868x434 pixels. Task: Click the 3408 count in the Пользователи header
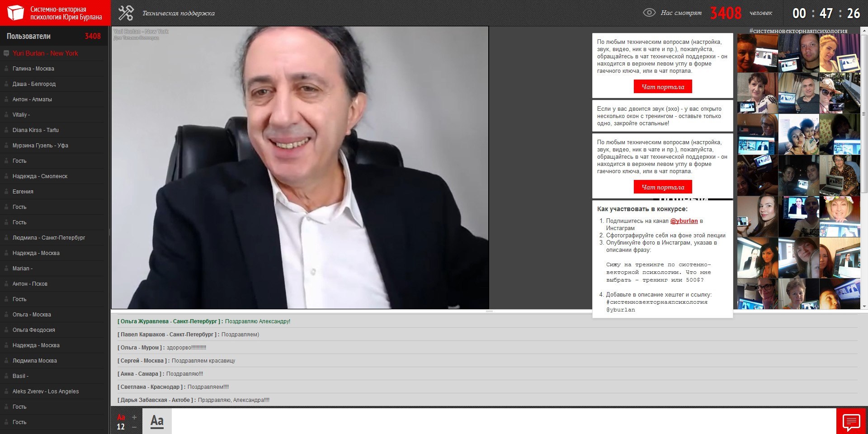[93, 36]
